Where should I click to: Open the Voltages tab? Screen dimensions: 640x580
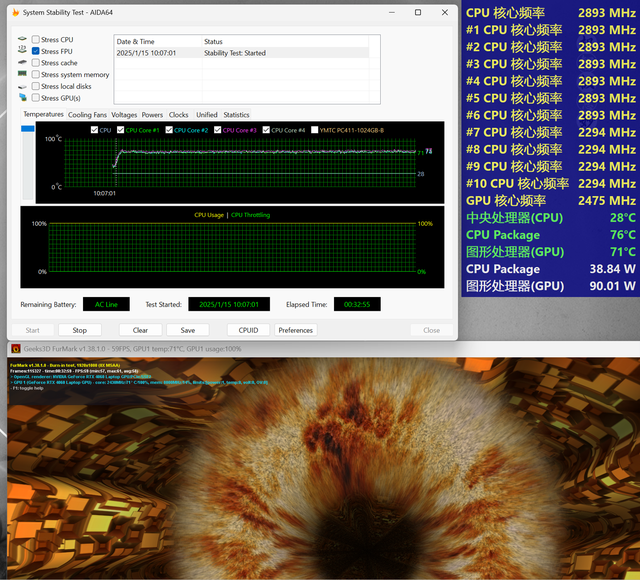tap(124, 115)
